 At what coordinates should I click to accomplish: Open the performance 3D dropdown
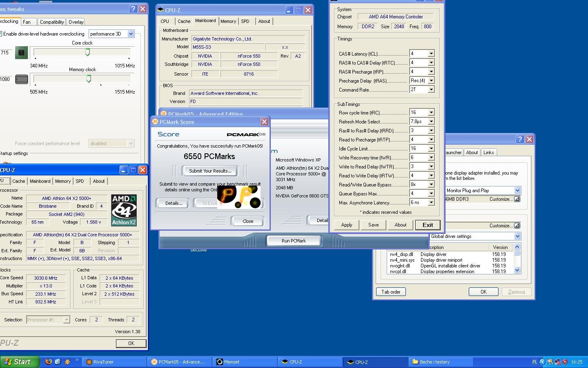[131, 34]
